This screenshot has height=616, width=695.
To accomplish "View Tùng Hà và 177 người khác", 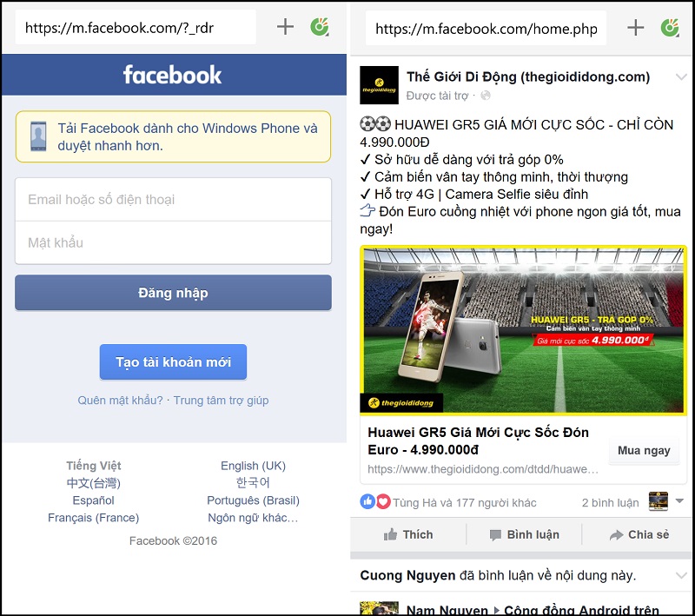I will 465,502.
